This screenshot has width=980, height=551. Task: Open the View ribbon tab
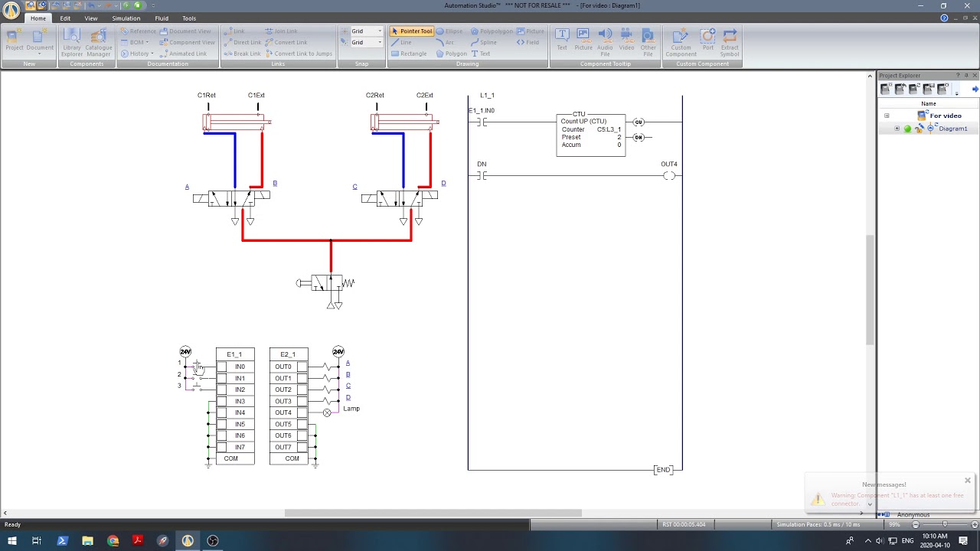pyautogui.click(x=91, y=18)
